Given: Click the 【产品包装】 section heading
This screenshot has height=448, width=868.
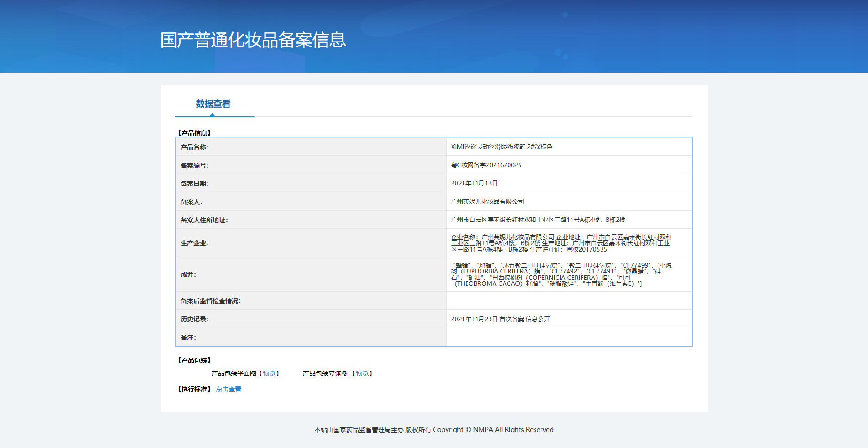Looking at the screenshot, I should (194, 360).
